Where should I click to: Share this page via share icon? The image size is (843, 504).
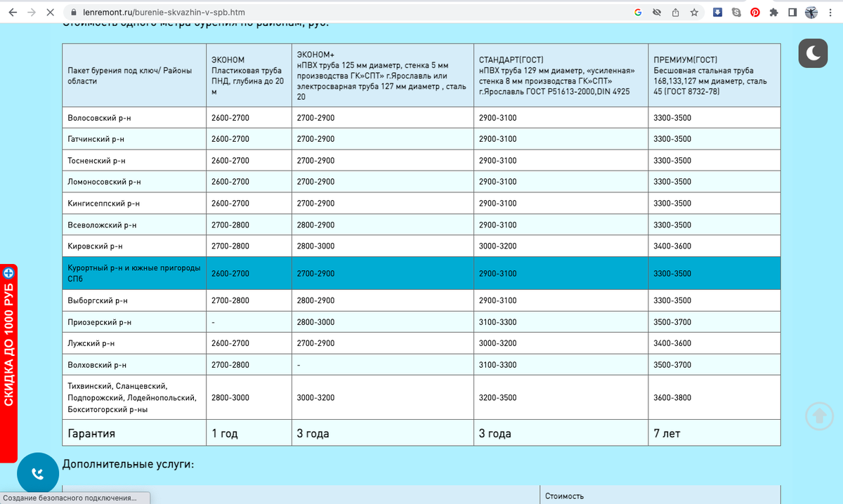675,13
